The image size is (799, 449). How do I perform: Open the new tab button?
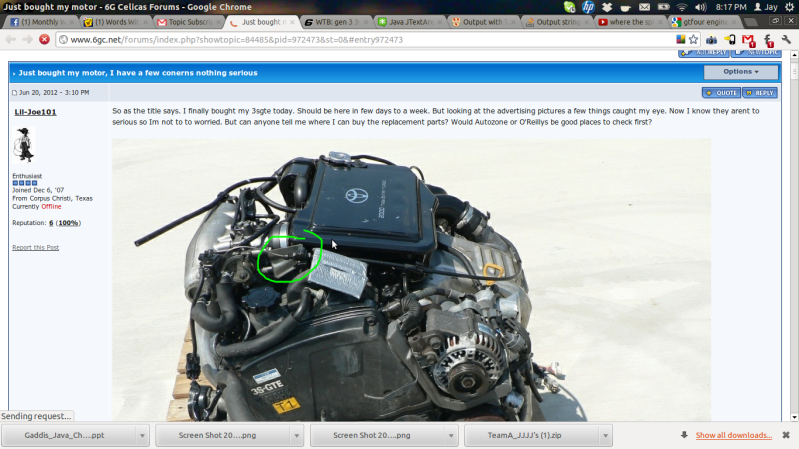tap(750, 22)
